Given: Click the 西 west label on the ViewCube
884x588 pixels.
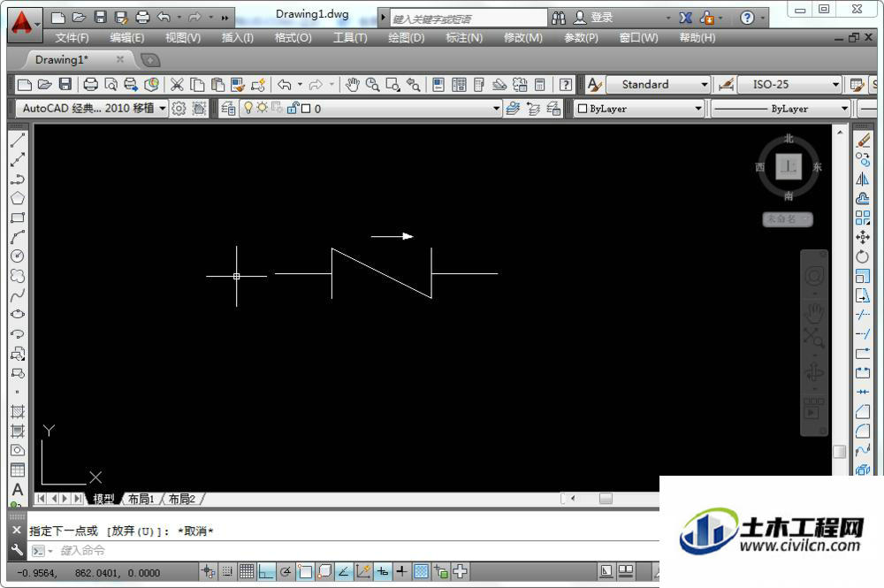Looking at the screenshot, I should click(x=760, y=167).
